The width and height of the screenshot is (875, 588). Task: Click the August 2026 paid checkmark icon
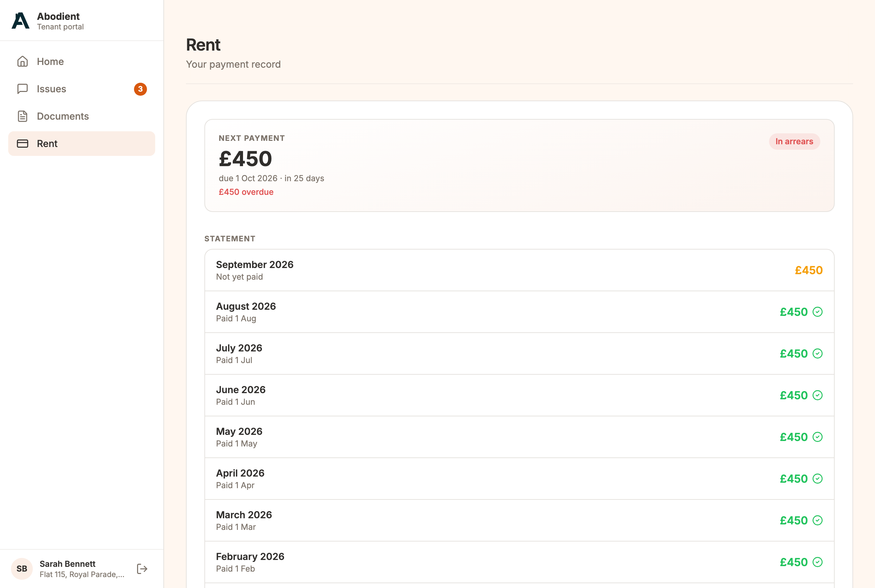(817, 312)
